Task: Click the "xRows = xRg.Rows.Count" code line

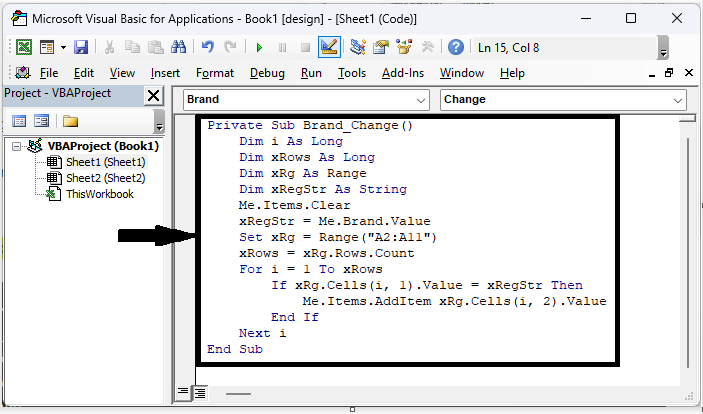Action: 326,253
